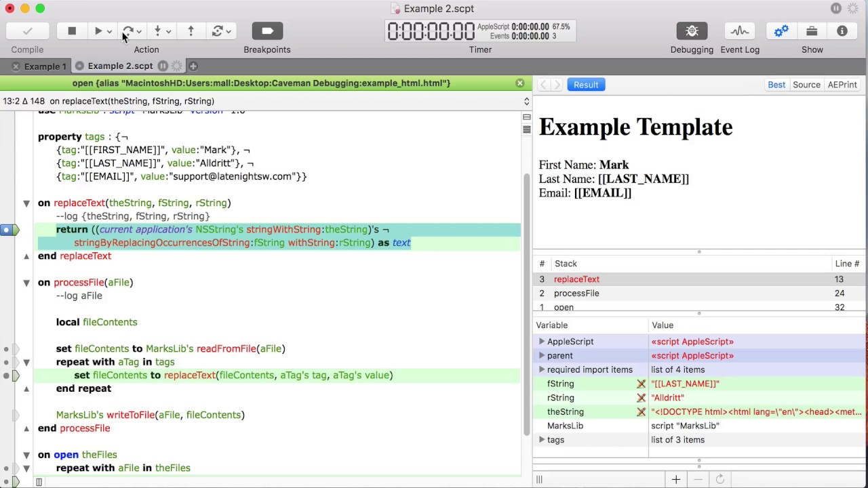Screen dimensions: 868x488
Task: Stop the running script
Action: (x=72, y=31)
